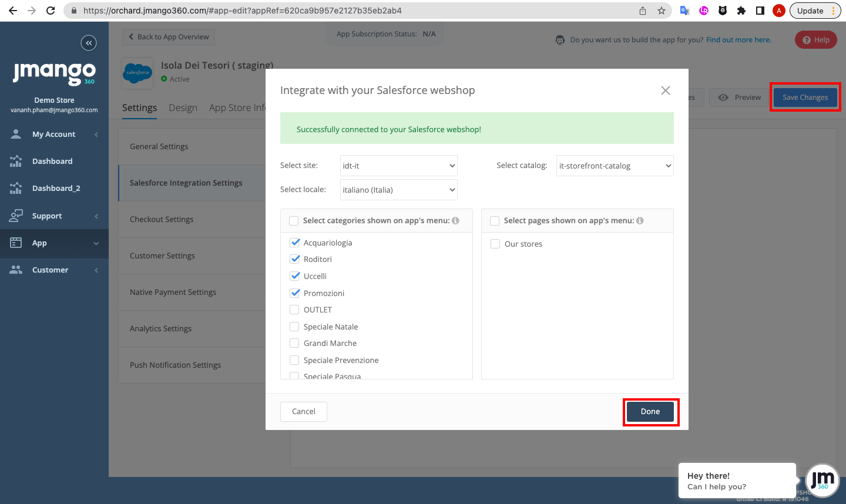Open the Select catalog dropdown
The height and width of the screenshot is (504, 846).
(615, 166)
